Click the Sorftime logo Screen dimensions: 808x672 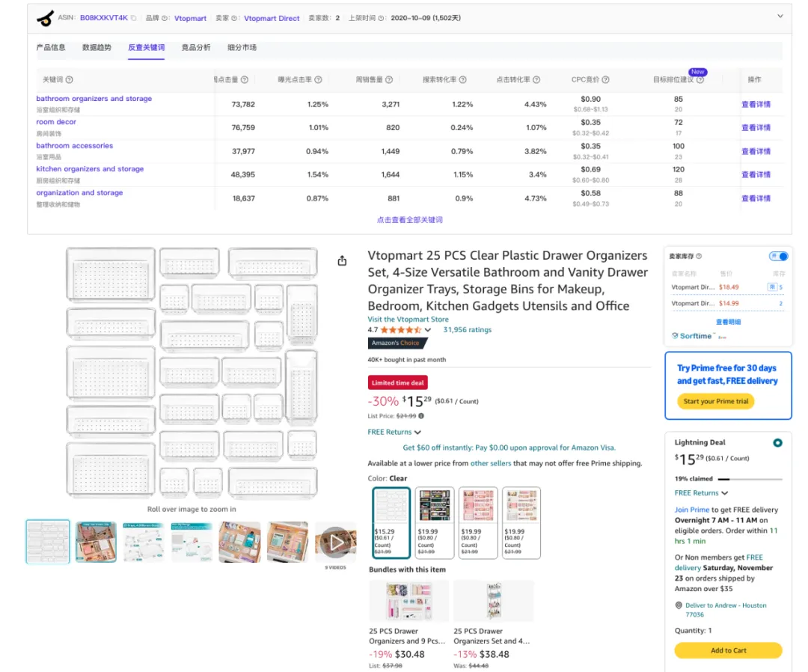[691, 336]
